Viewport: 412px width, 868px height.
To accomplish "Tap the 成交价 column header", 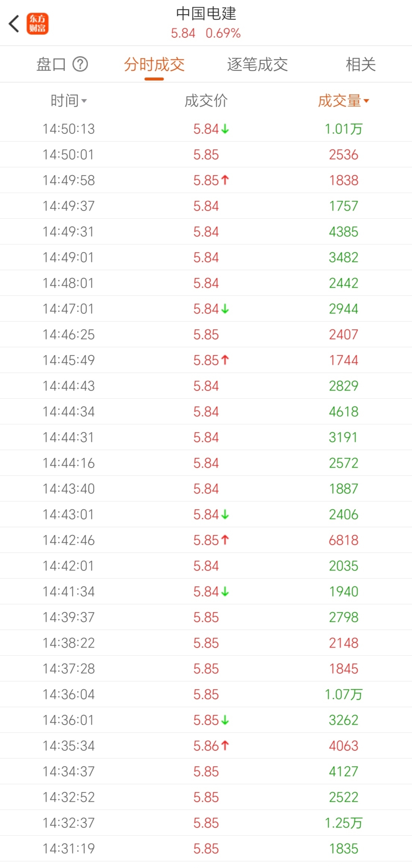I will 206,101.
